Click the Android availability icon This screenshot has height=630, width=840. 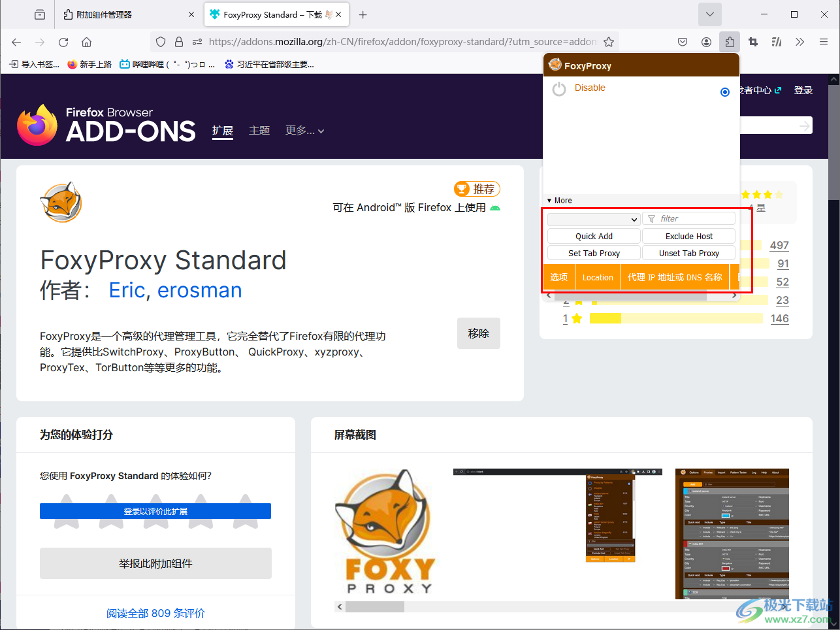pyautogui.click(x=495, y=208)
